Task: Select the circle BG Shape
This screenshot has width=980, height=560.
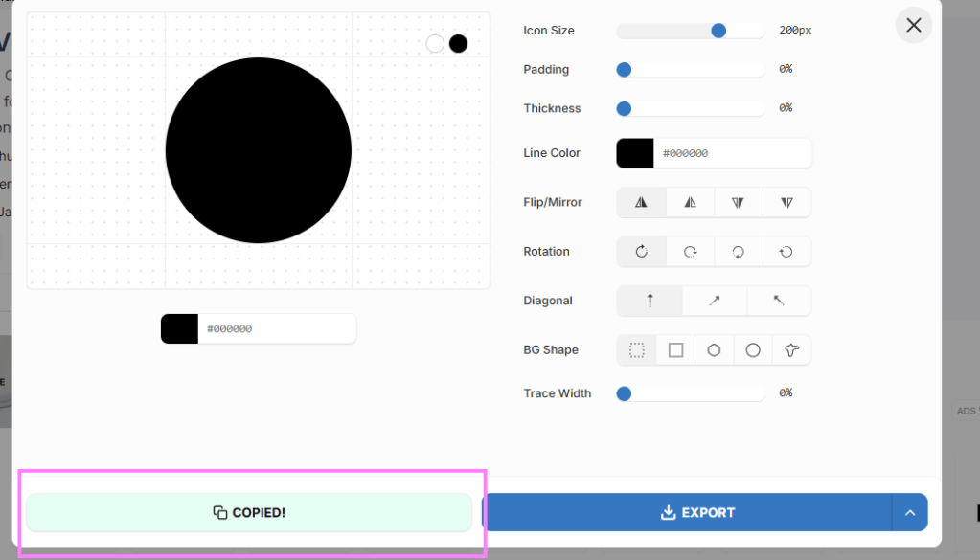Action: (753, 350)
